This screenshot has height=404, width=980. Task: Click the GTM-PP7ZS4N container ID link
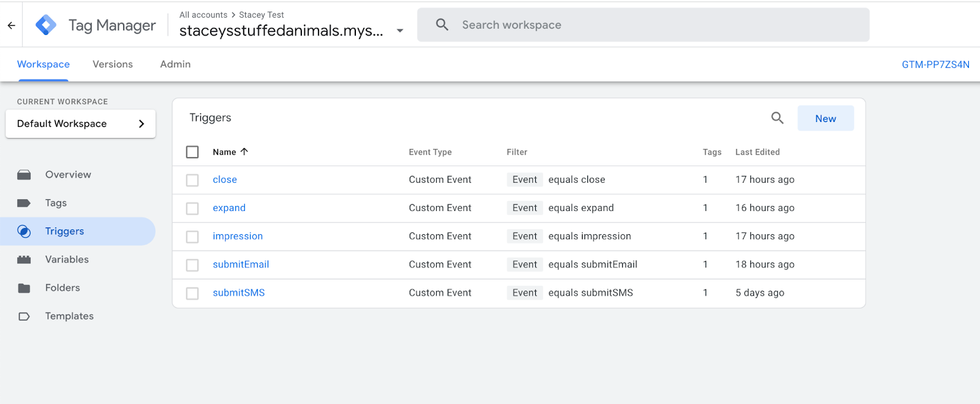click(x=935, y=64)
